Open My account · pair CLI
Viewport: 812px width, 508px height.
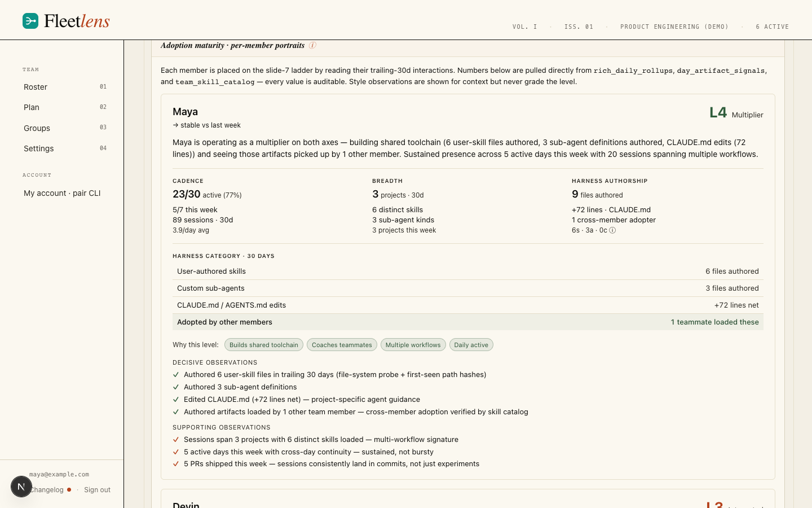coord(62,193)
